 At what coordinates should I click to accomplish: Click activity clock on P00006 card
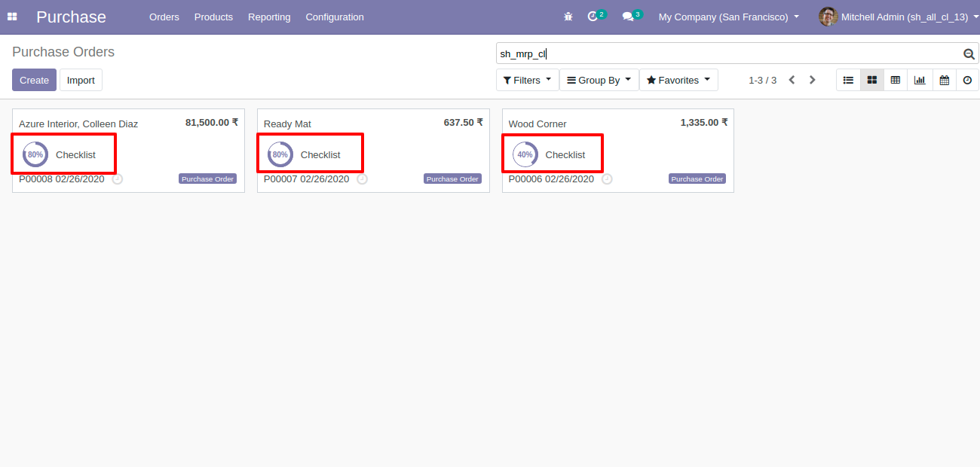pyautogui.click(x=608, y=179)
